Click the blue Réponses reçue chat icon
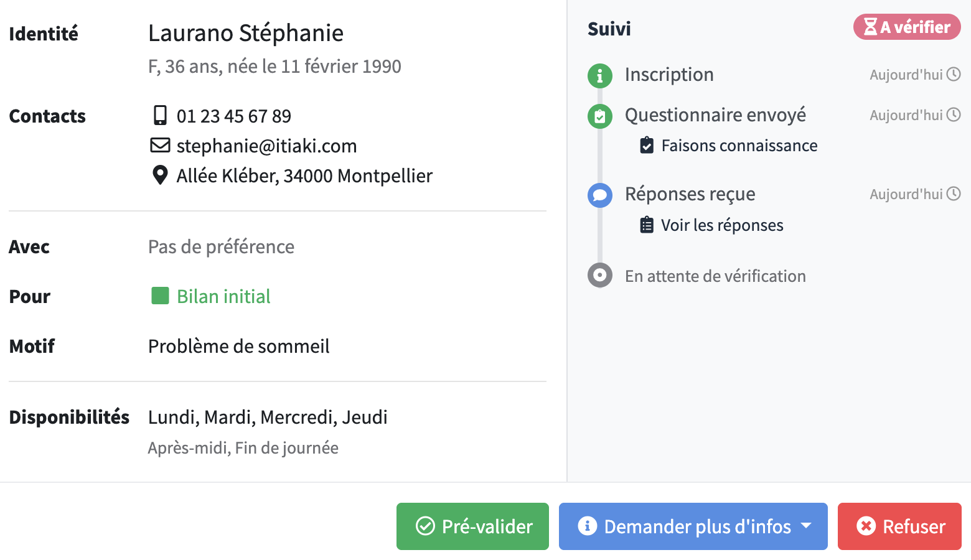Image resolution: width=971 pixels, height=560 pixels. 599,195
